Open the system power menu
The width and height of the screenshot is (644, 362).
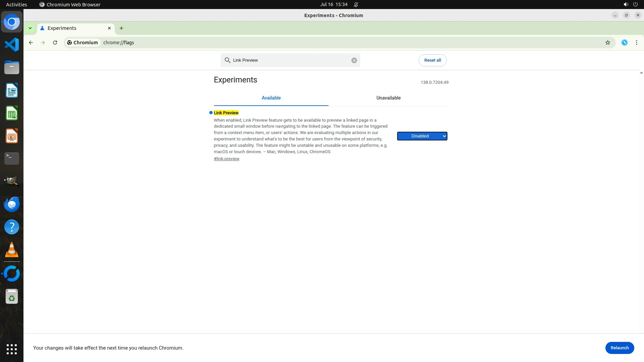[x=635, y=4]
